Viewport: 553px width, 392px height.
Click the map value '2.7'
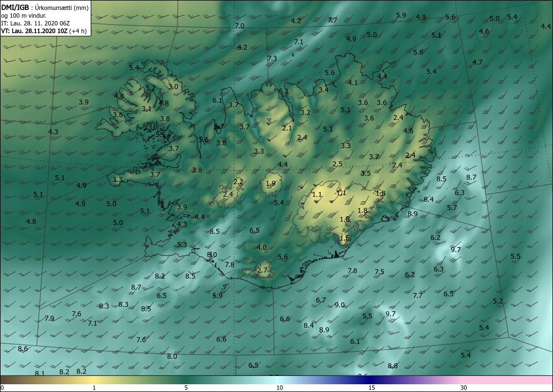pyautogui.click(x=262, y=270)
